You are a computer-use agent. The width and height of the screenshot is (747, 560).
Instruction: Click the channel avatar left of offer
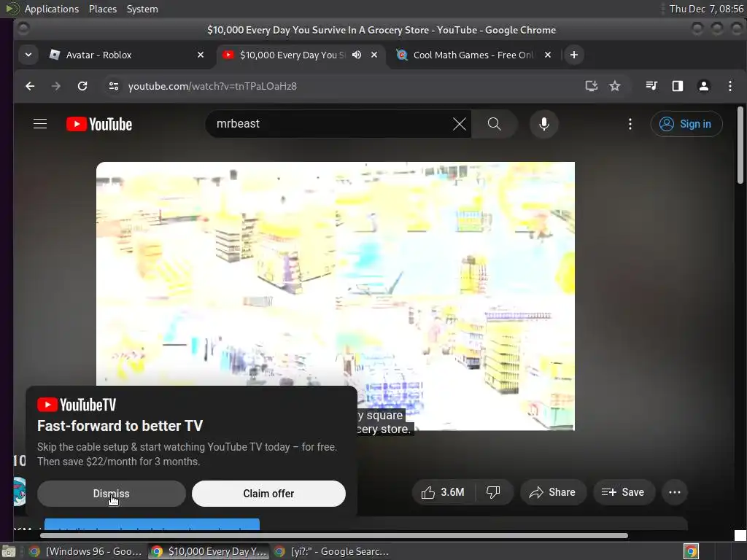click(20, 491)
